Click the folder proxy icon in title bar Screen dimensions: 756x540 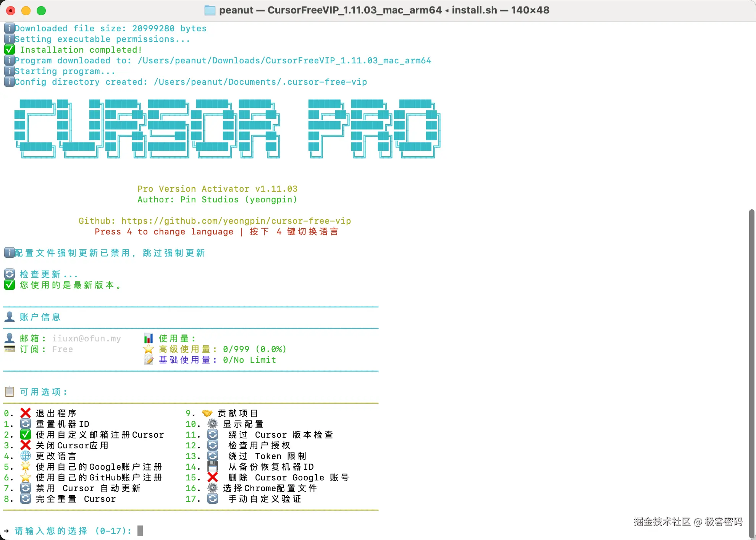(210, 10)
